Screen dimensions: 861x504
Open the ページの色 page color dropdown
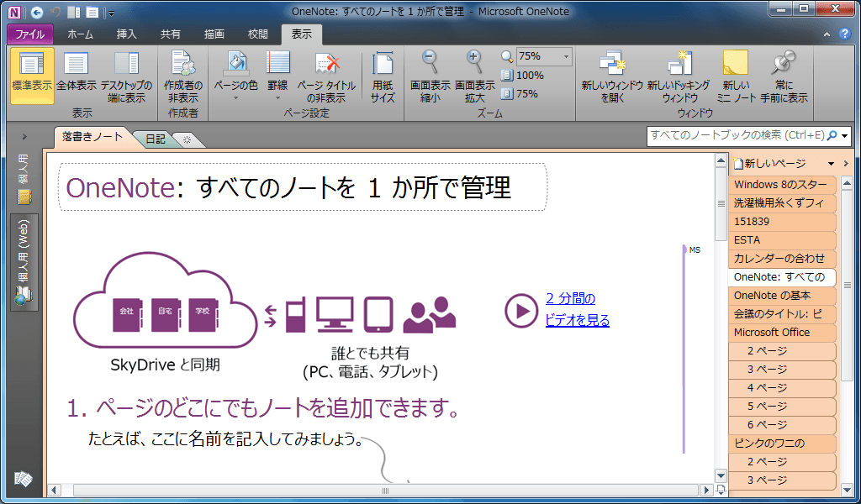coord(235,77)
